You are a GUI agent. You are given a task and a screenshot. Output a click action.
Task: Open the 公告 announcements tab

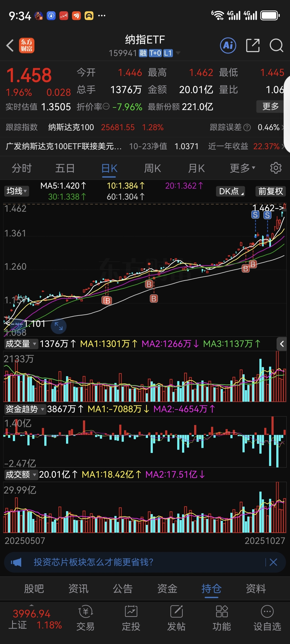point(123,588)
